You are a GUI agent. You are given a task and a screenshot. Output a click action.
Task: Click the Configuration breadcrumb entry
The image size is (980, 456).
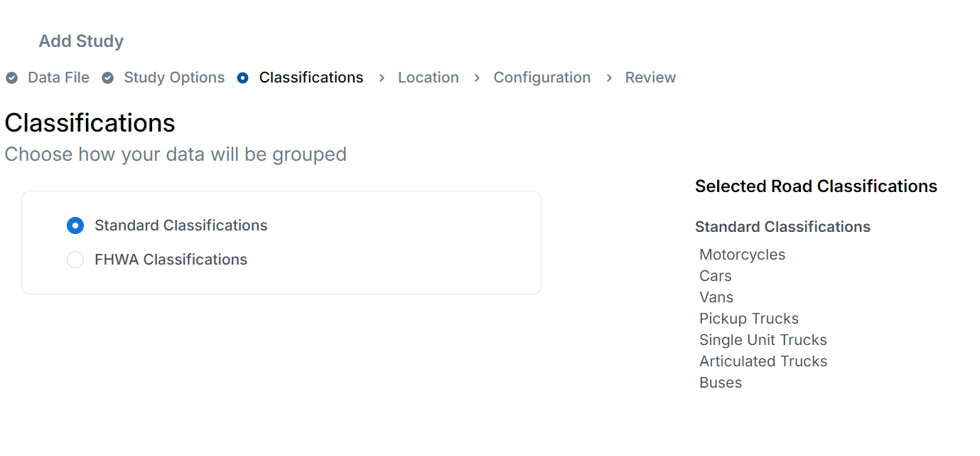pos(542,78)
